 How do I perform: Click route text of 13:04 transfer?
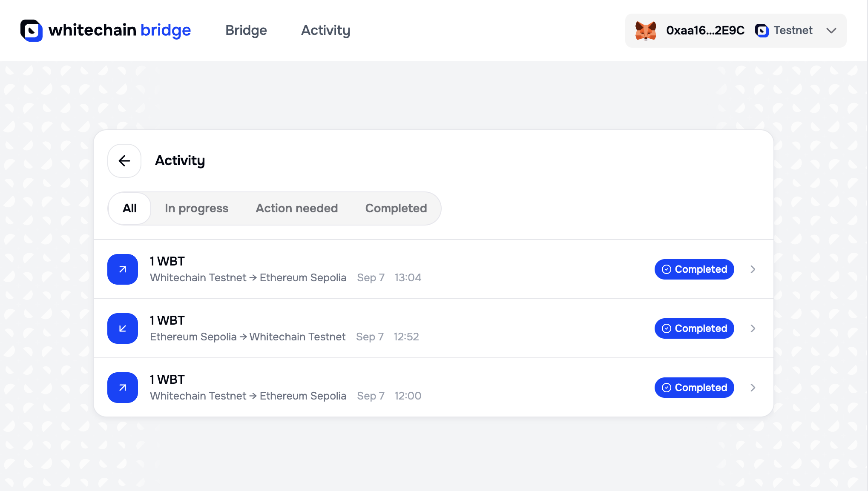coord(248,278)
